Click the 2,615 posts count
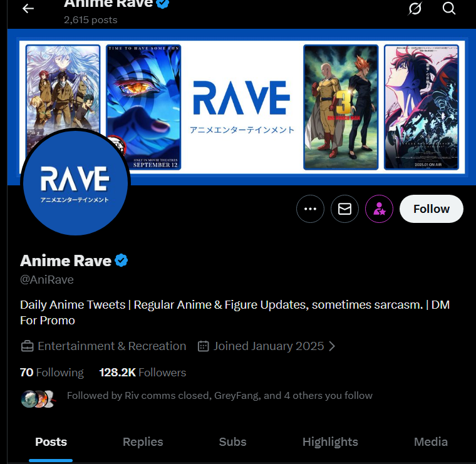The height and width of the screenshot is (464, 476). [90, 20]
